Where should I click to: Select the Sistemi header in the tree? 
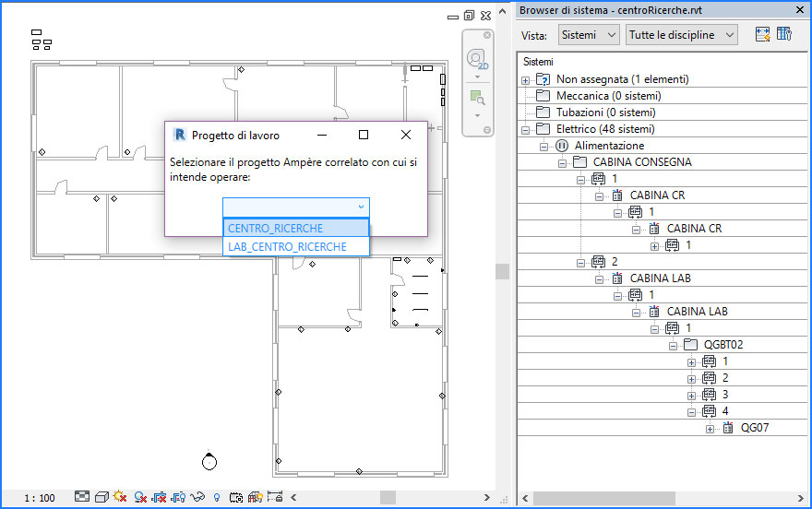tap(538, 62)
